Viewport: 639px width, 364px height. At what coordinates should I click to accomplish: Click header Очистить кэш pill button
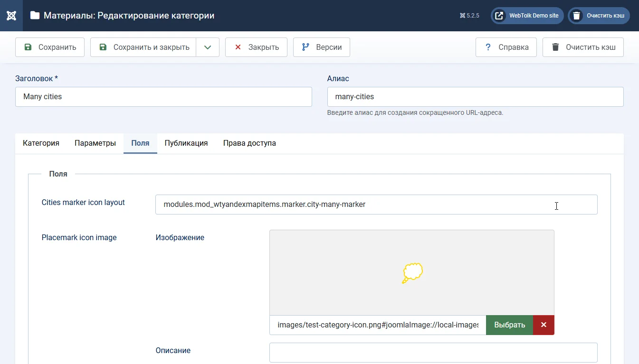pyautogui.click(x=599, y=16)
